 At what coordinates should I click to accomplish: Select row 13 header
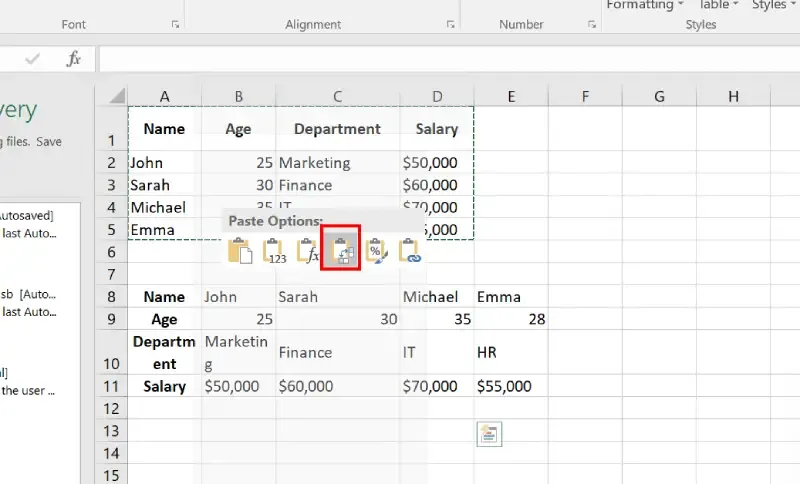[x=111, y=430]
